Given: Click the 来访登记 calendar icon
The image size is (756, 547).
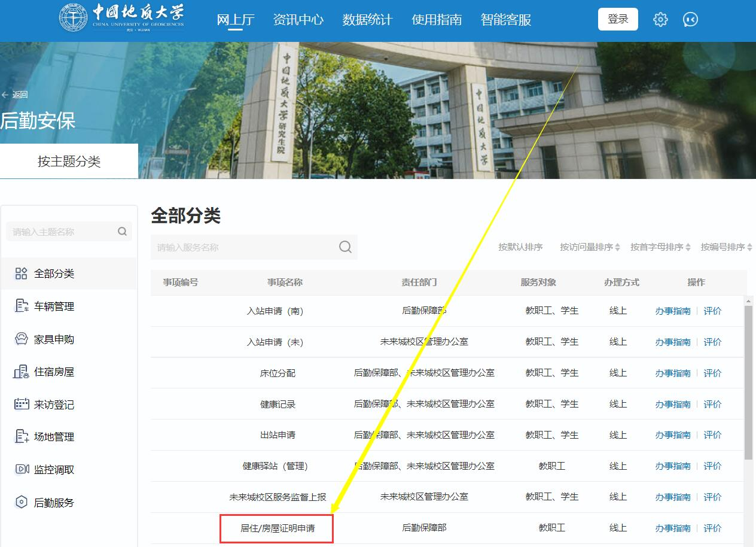Looking at the screenshot, I should pos(21,404).
